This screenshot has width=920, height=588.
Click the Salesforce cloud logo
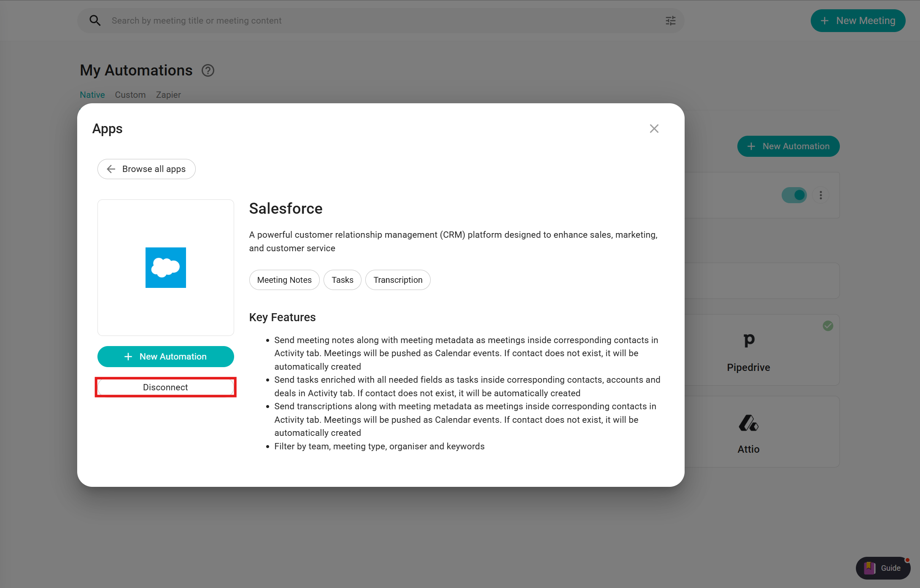coord(165,268)
